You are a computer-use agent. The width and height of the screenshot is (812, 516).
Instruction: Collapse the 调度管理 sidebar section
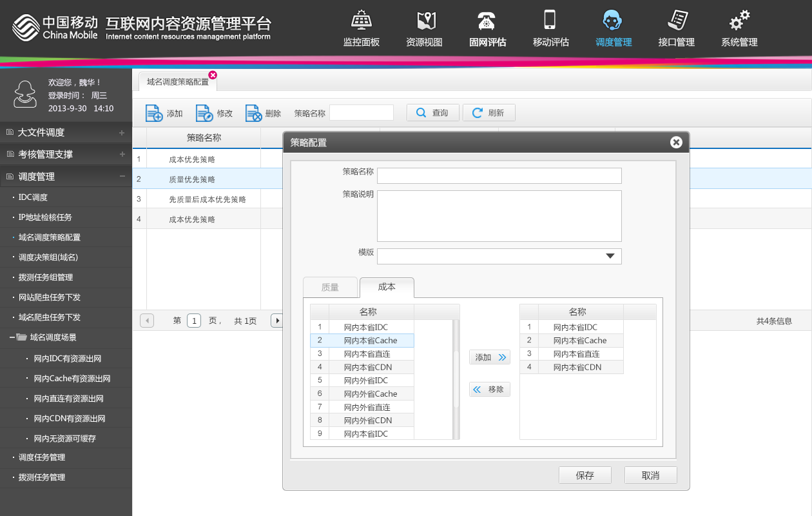[x=122, y=177]
